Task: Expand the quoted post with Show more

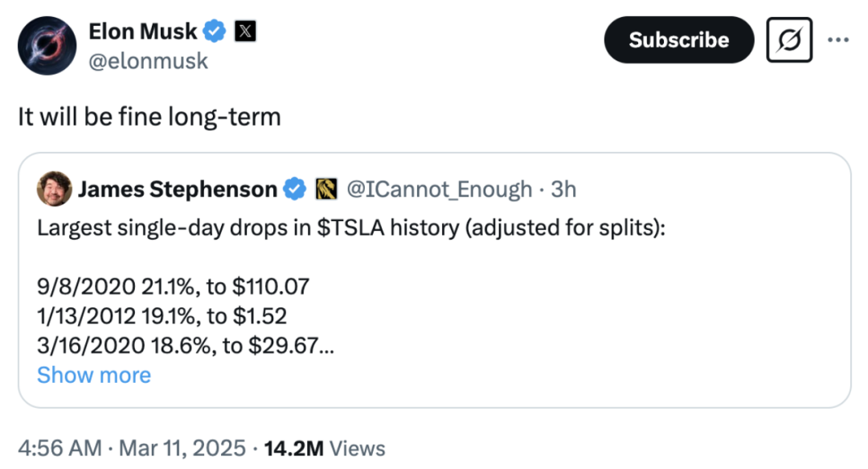Action: tap(94, 375)
